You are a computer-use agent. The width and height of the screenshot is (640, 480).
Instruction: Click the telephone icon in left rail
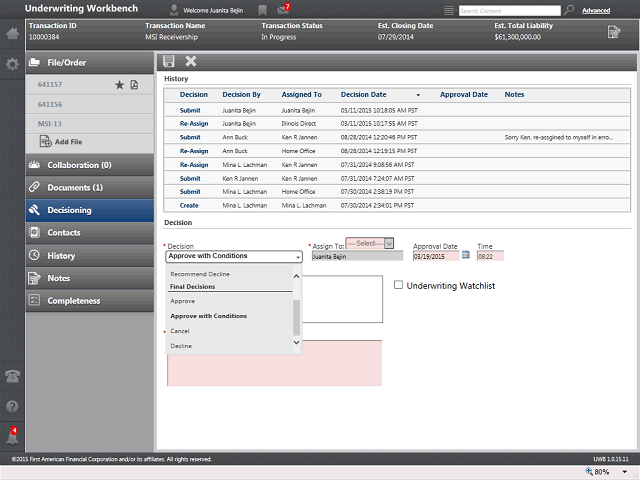(12, 376)
